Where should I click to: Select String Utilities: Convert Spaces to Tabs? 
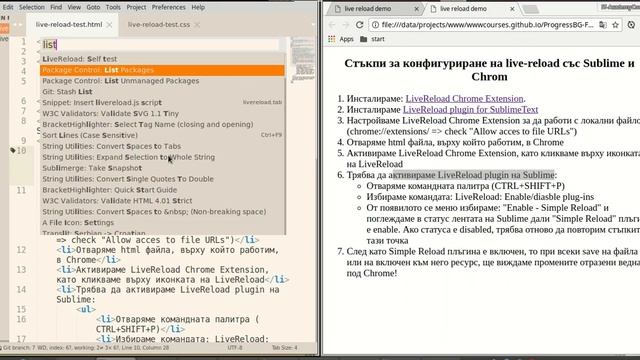point(162,146)
